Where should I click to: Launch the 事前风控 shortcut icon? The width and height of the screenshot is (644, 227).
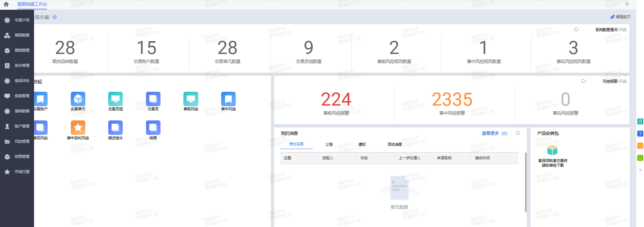click(191, 99)
